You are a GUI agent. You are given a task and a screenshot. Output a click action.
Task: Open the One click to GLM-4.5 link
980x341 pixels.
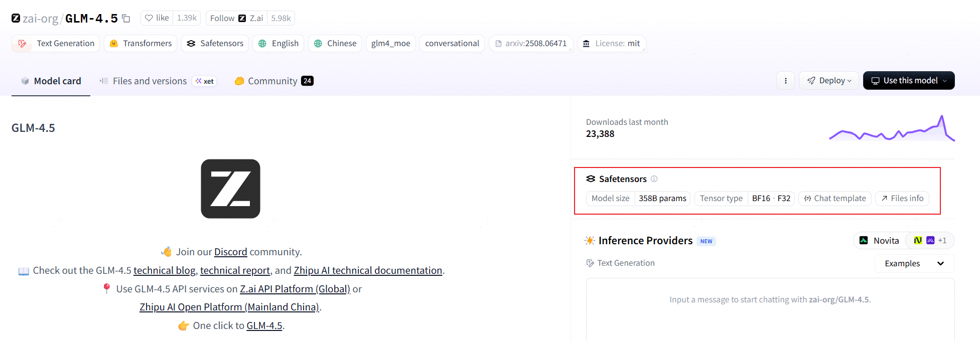click(x=264, y=325)
